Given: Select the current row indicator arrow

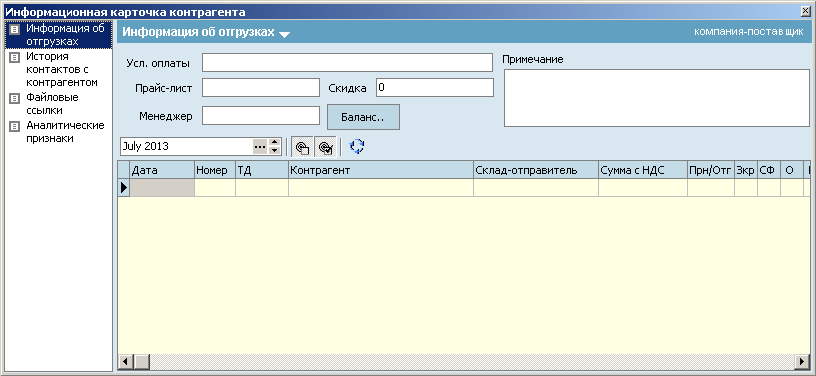Looking at the screenshot, I should coord(124,188).
